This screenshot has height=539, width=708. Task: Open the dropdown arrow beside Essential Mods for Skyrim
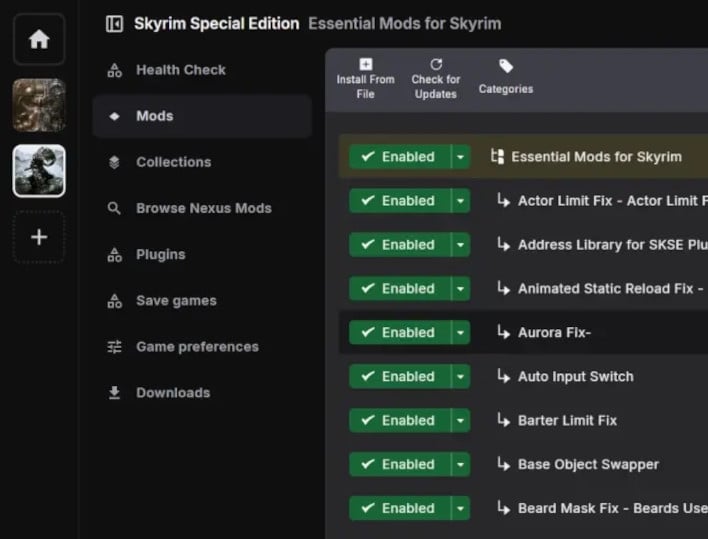click(x=461, y=157)
